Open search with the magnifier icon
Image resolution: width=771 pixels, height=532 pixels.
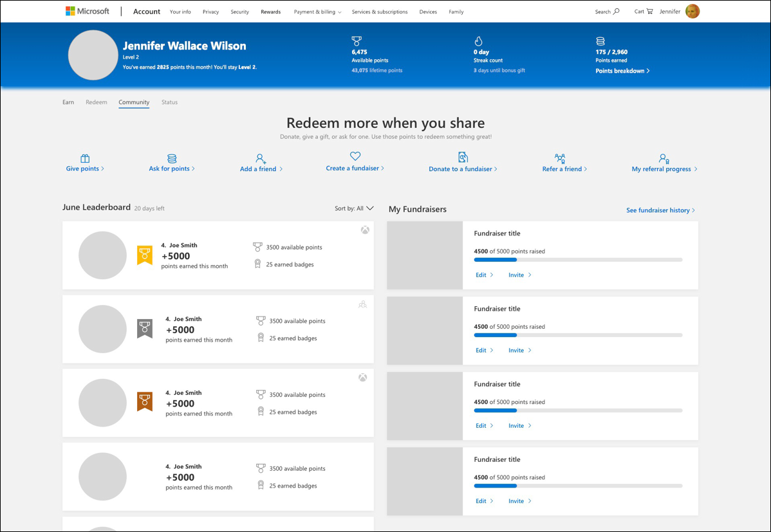click(x=617, y=12)
